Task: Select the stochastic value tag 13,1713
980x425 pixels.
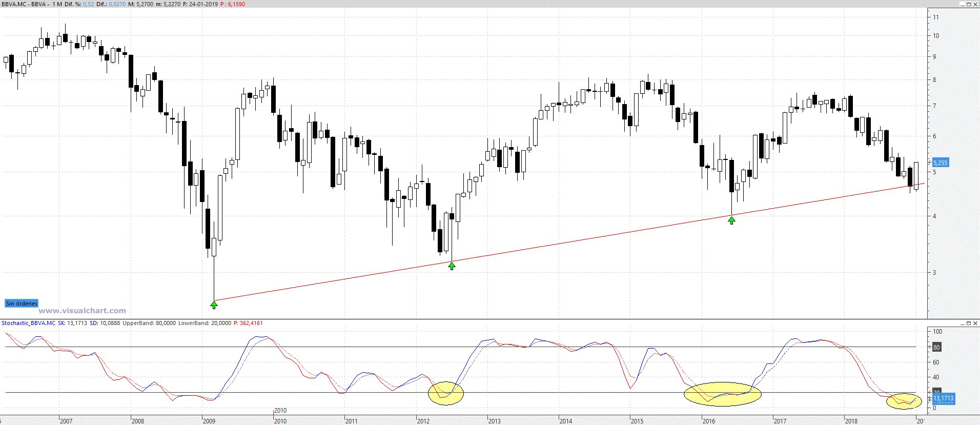Action: pos(943,398)
